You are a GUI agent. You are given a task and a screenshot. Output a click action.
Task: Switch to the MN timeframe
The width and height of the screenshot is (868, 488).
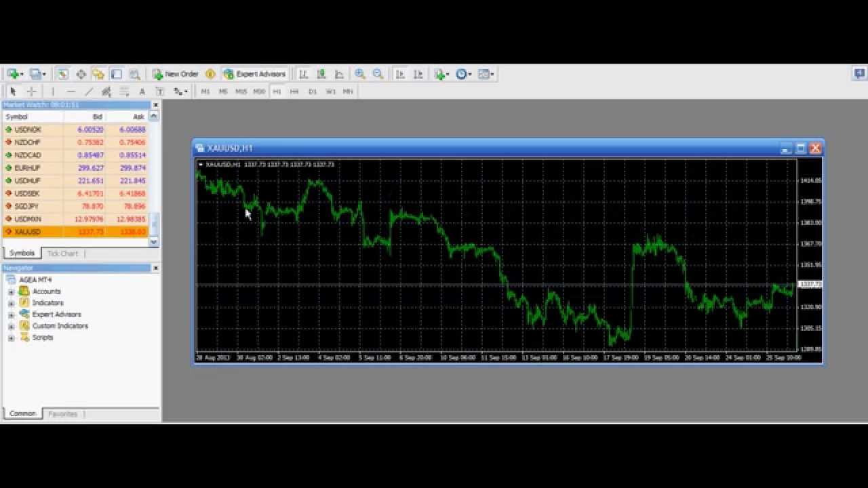[x=348, y=91]
